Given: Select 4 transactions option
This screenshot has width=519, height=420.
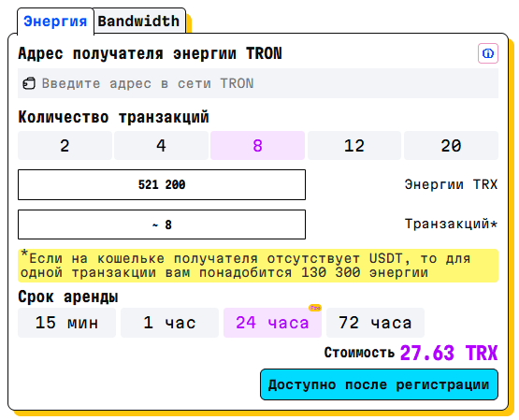Looking at the screenshot, I should coord(161,146).
